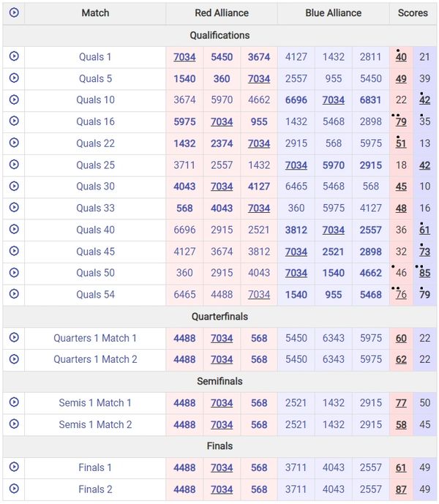
Task: Open team 7034 in the Quals 1 row
Action: pos(184,57)
